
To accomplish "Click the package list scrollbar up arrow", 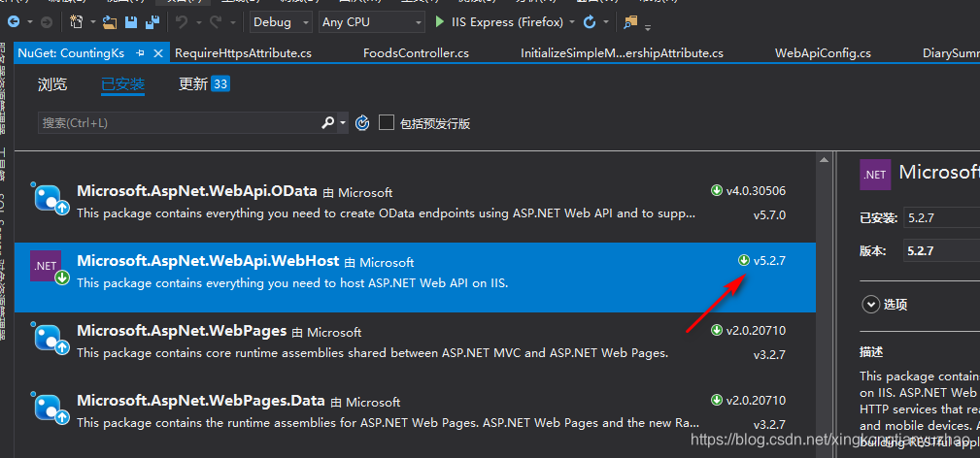I will [x=825, y=160].
